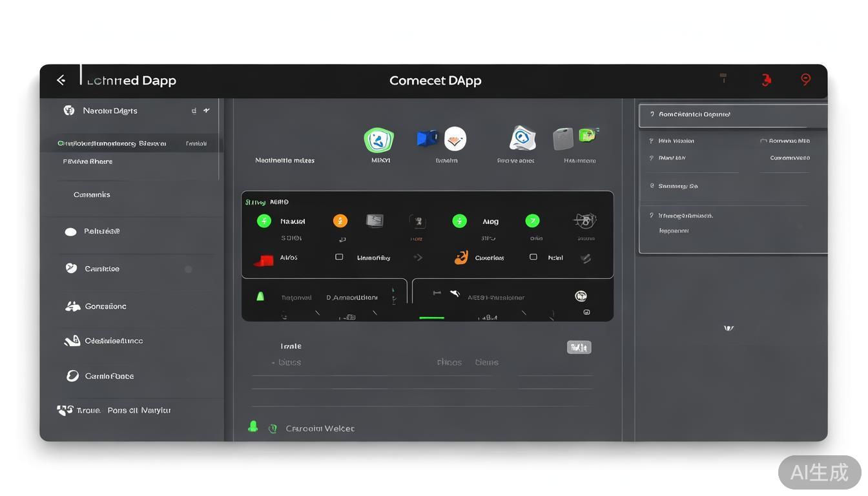The width and height of the screenshot is (868, 496).
Task: Click the red location pin icon in header
Action: pos(805,79)
